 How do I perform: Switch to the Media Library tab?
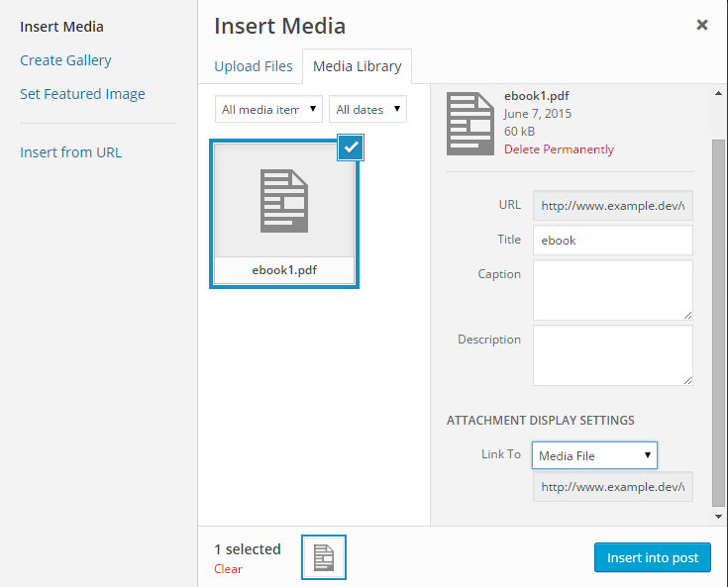click(x=357, y=66)
